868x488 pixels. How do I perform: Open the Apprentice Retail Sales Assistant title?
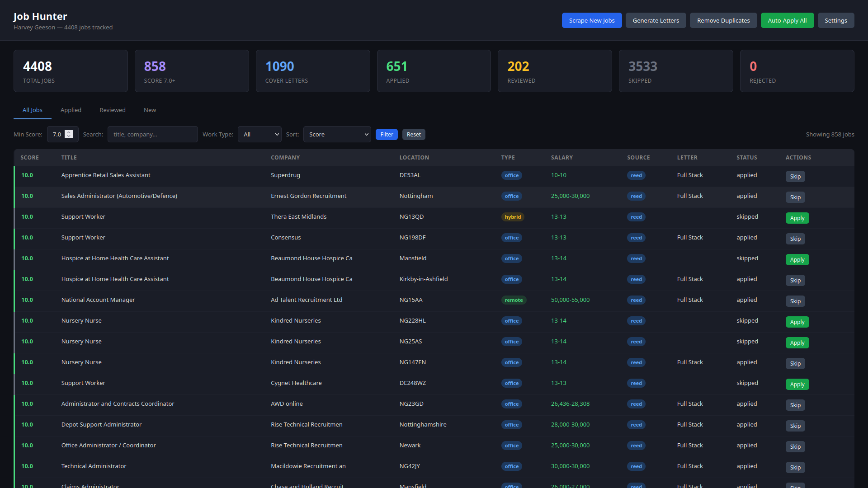point(106,175)
